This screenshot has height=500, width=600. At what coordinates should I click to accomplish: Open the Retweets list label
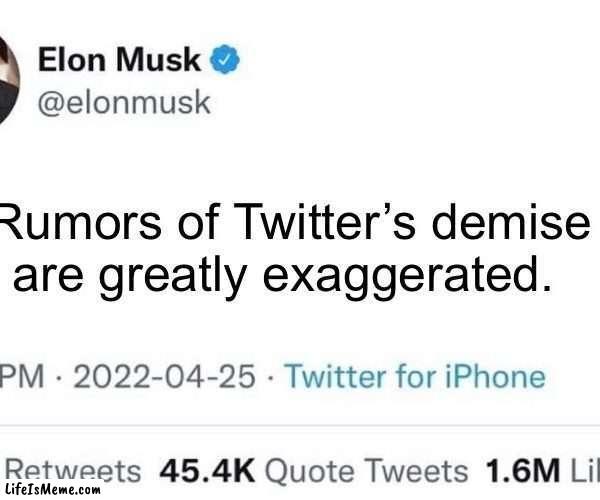pyautogui.click(x=72, y=469)
